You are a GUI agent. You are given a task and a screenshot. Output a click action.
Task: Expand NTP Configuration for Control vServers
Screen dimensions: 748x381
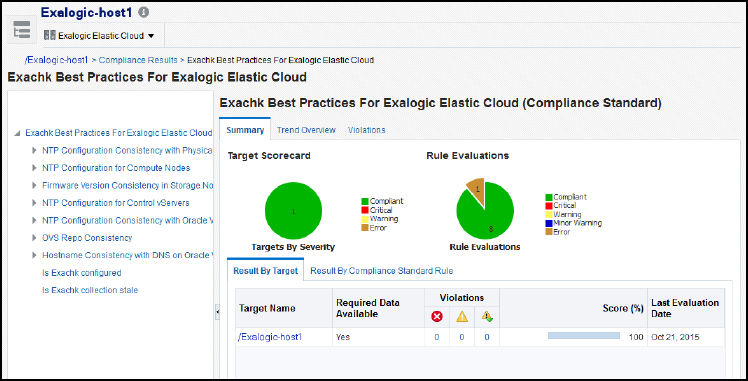coord(34,203)
